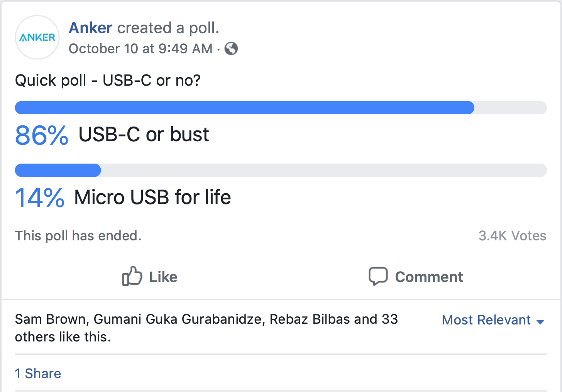Click the speech bubble Comment icon

(x=378, y=276)
